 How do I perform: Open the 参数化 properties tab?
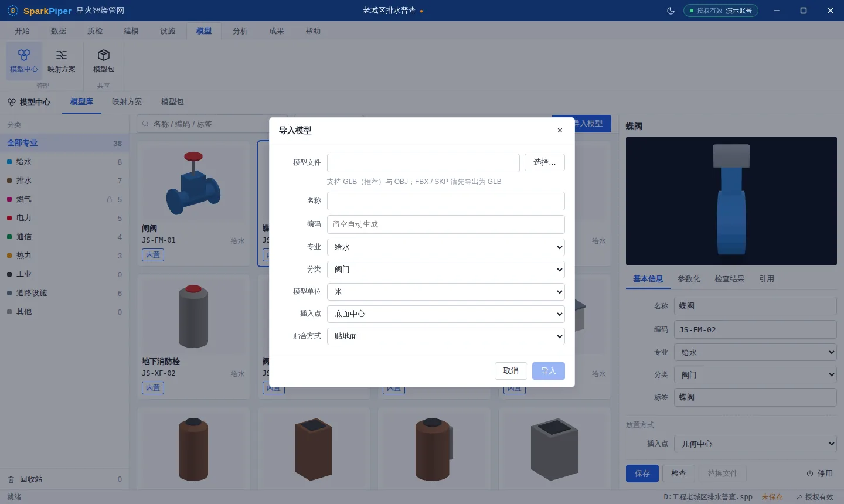(689, 279)
